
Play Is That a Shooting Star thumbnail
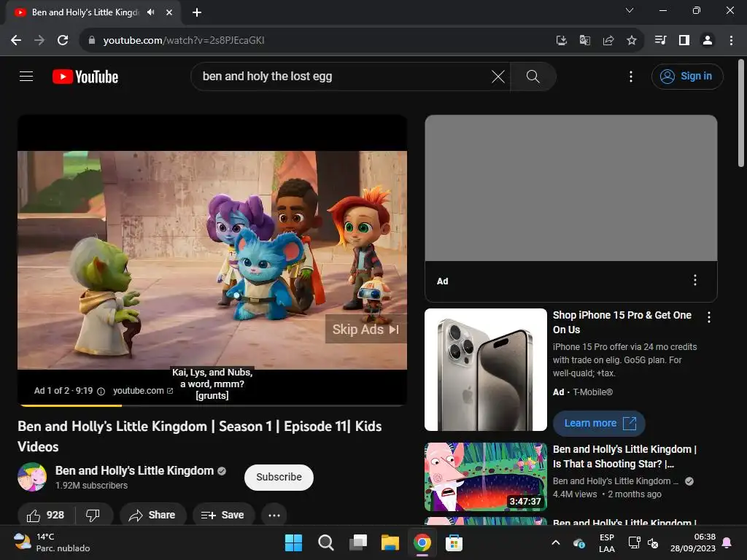click(485, 477)
